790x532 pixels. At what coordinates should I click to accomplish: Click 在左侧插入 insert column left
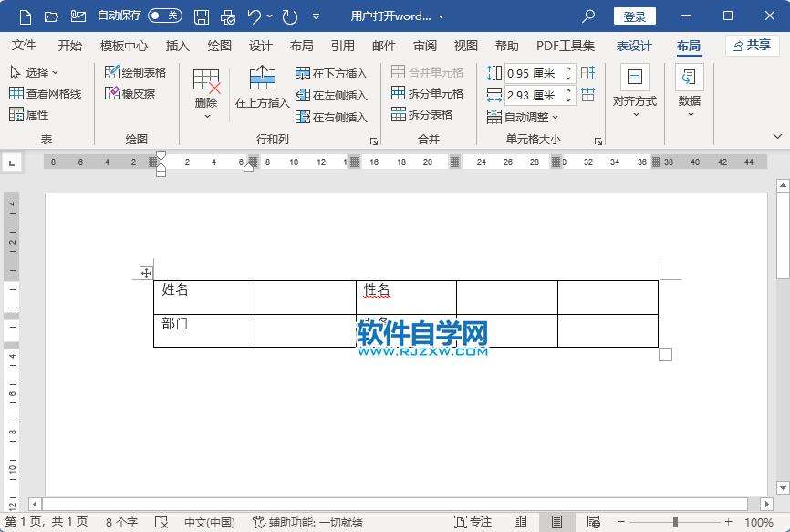(x=331, y=95)
